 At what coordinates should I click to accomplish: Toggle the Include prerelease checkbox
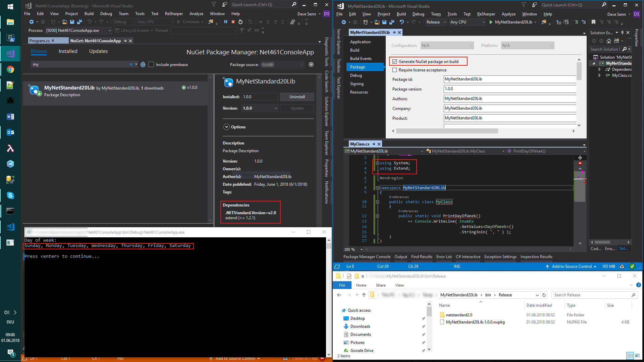[151, 64]
